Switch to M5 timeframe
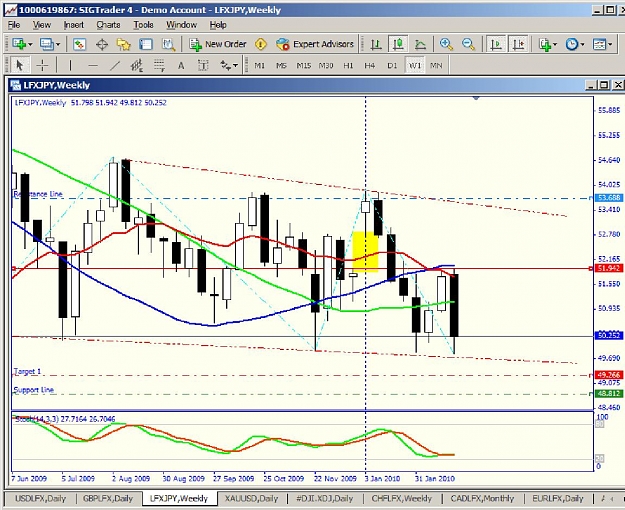Viewport: 625px width, 510px height. 281,65
